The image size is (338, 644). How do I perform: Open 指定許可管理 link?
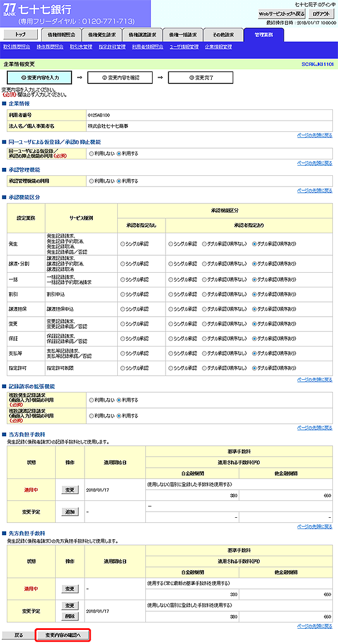[112, 47]
